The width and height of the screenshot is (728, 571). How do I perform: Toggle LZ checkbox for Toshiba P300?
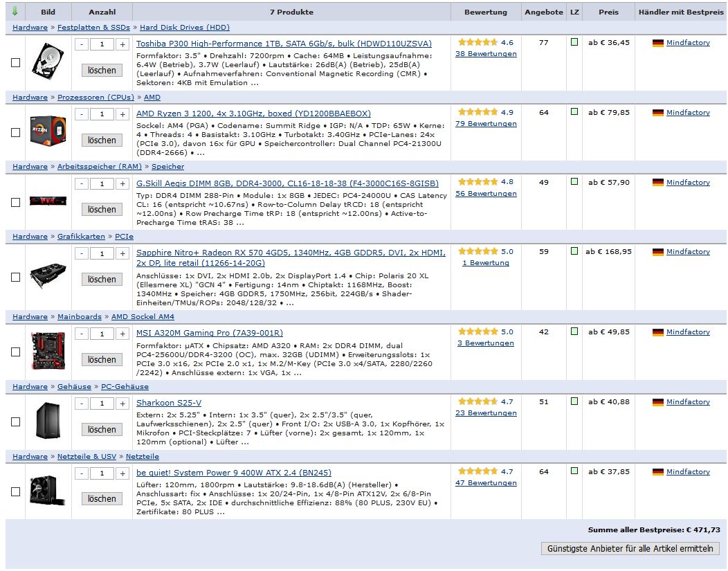tap(574, 42)
